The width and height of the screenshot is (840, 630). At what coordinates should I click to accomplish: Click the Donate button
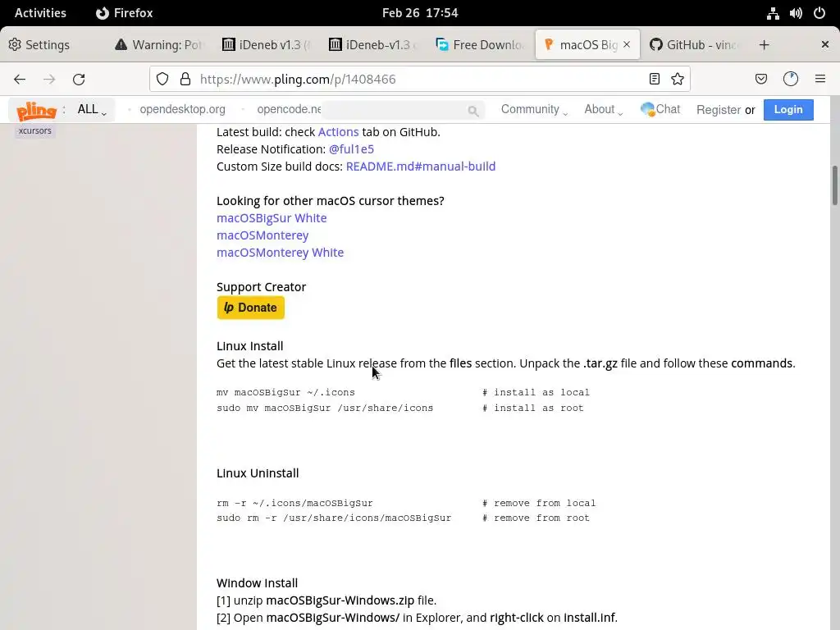point(251,308)
